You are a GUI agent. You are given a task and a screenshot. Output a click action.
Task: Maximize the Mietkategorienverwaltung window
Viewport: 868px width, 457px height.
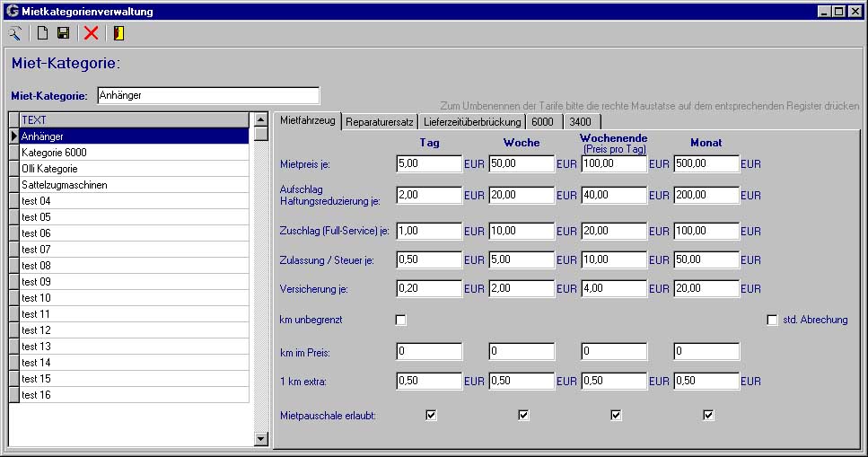tap(838, 12)
